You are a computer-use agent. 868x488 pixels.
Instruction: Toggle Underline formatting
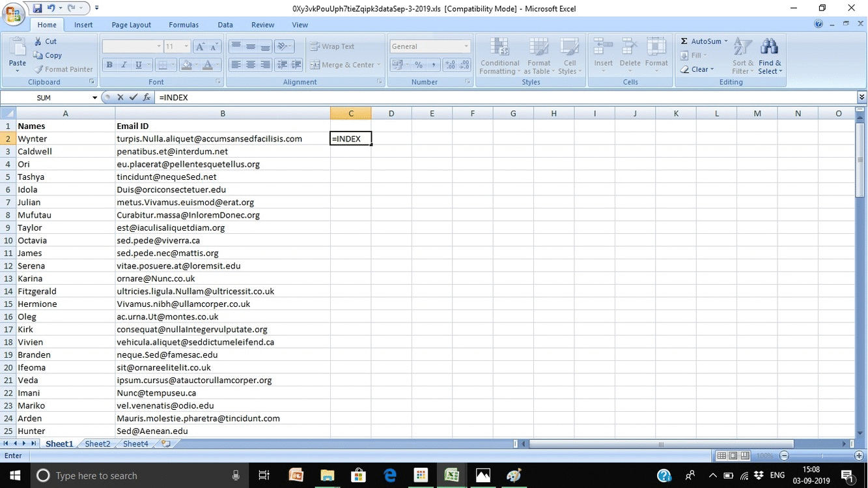pos(138,65)
